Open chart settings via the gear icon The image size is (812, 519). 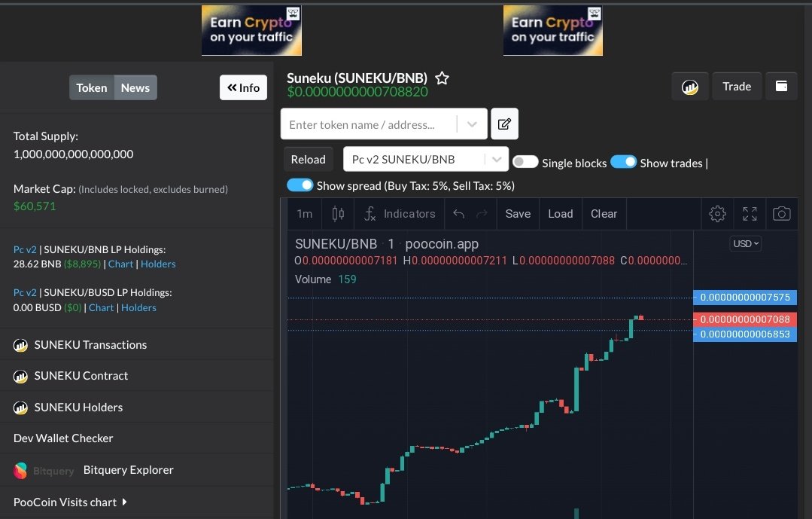click(717, 214)
